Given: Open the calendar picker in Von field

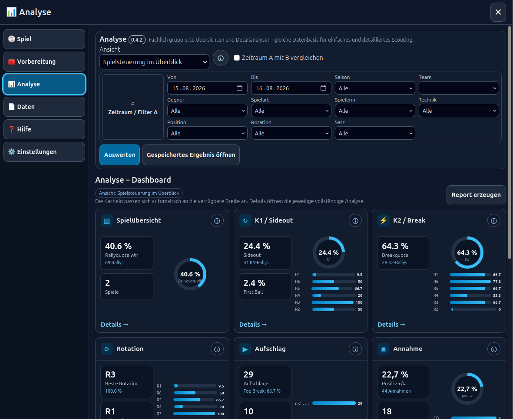Looking at the screenshot, I should [239, 88].
